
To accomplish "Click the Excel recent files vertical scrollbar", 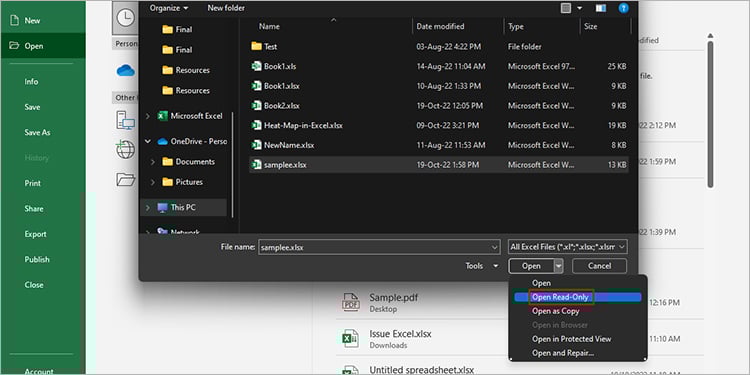I will coord(710,115).
